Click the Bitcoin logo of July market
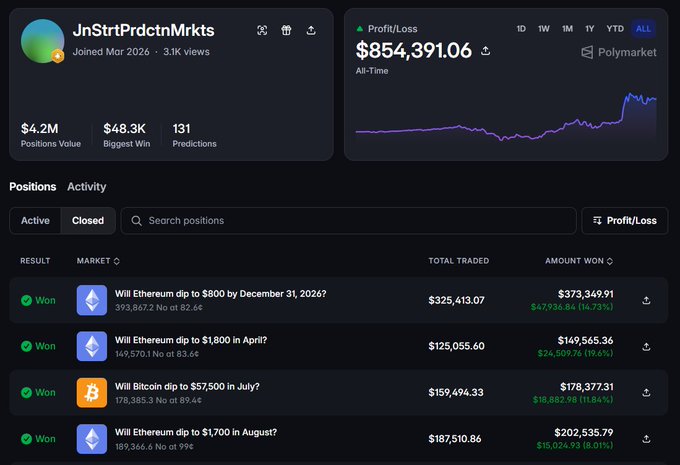680x465 pixels. pyautogui.click(x=92, y=393)
